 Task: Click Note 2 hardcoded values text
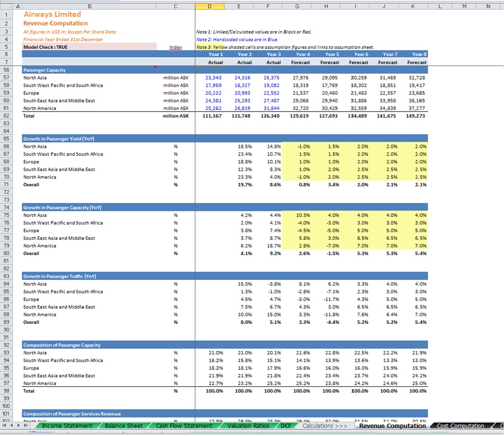pyautogui.click(x=237, y=40)
